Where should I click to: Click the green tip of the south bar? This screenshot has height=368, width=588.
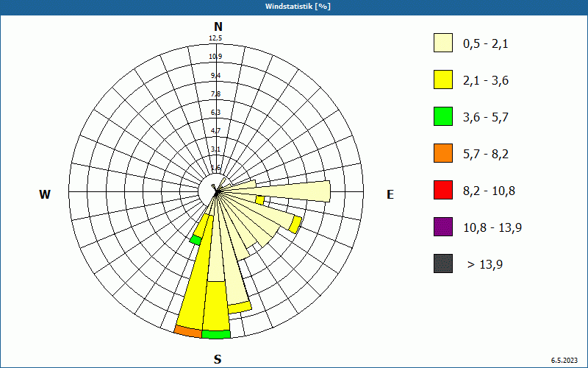[x=216, y=335]
